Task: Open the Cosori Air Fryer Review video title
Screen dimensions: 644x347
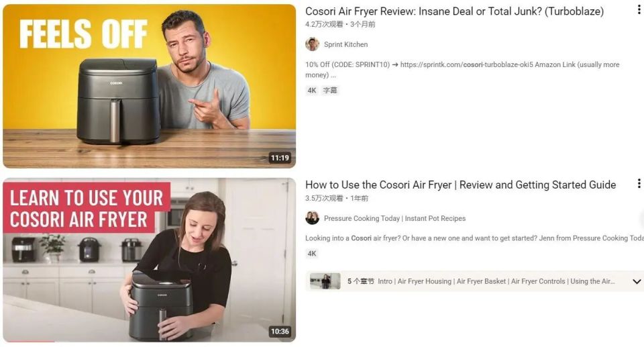Action: tap(454, 11)
